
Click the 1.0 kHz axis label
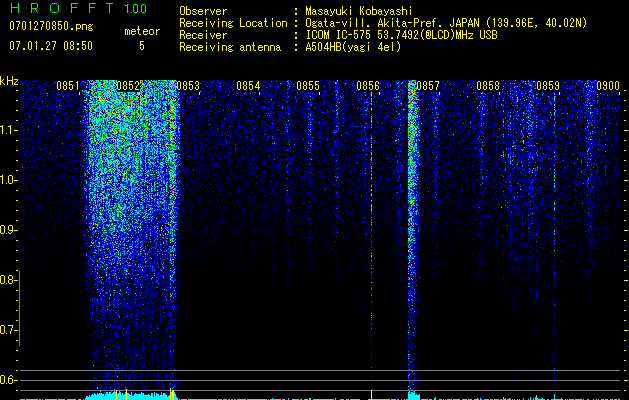8,180
